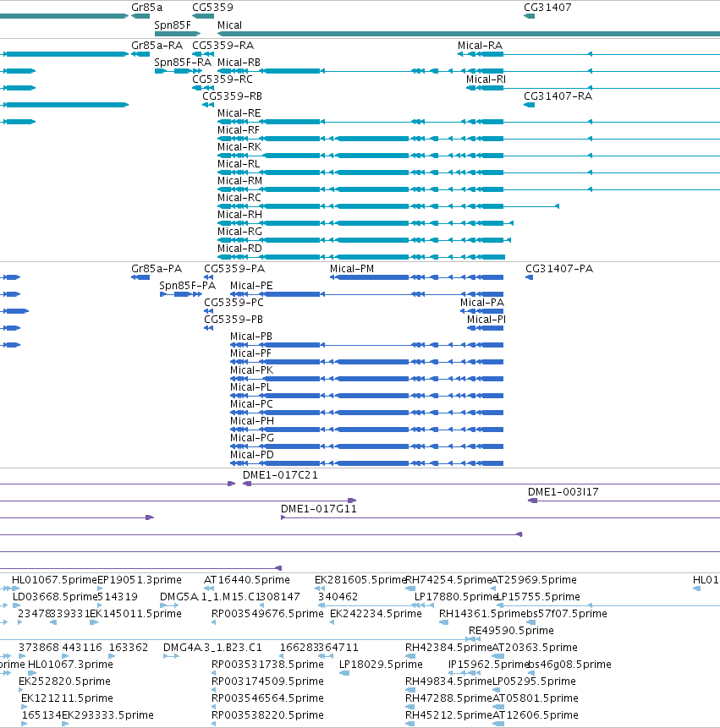
Task: Select EST HL01067.5prime
Action: pyautogui.click(x=16, y=588)
